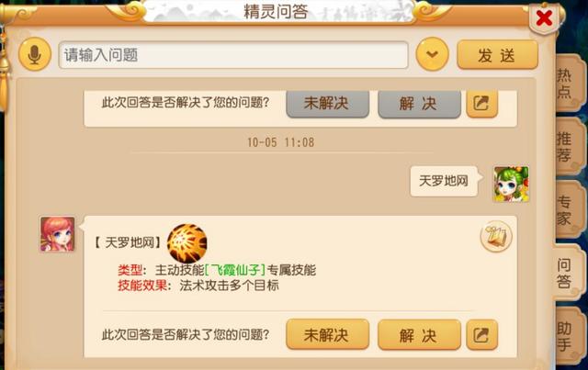Open the 专家 side tab
The height and width of the screenshot is (370, 588).
point(567,210)
